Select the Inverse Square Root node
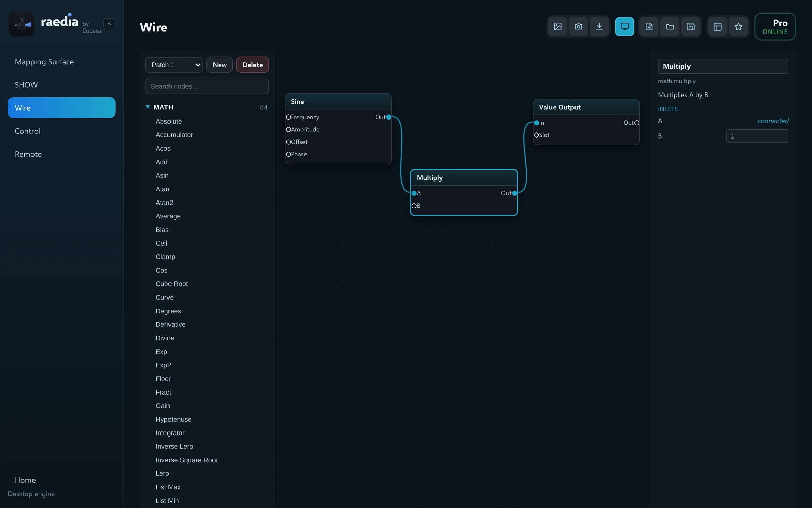Viewport: 812px width, 508px height. 186,460
